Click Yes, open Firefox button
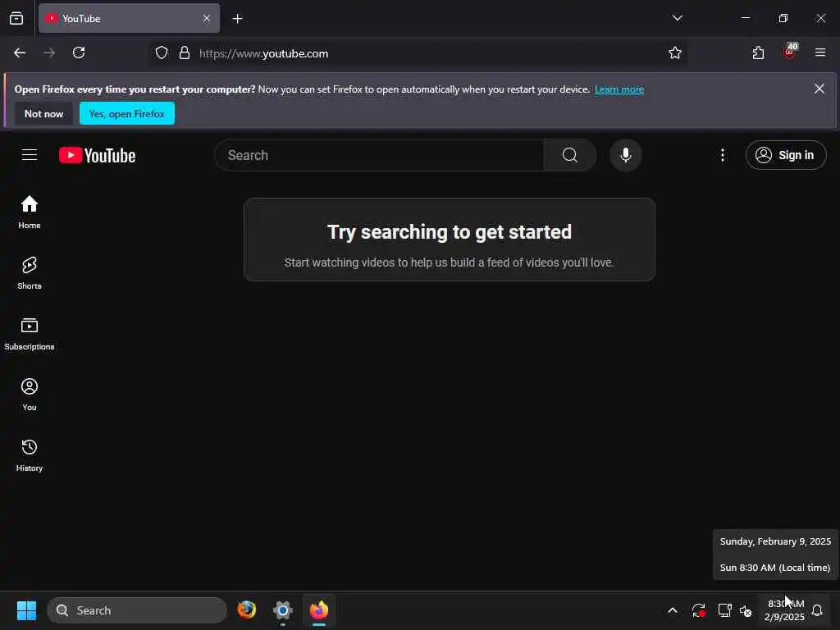The height and width of the screenshot is (630, 840). (127, 113)
